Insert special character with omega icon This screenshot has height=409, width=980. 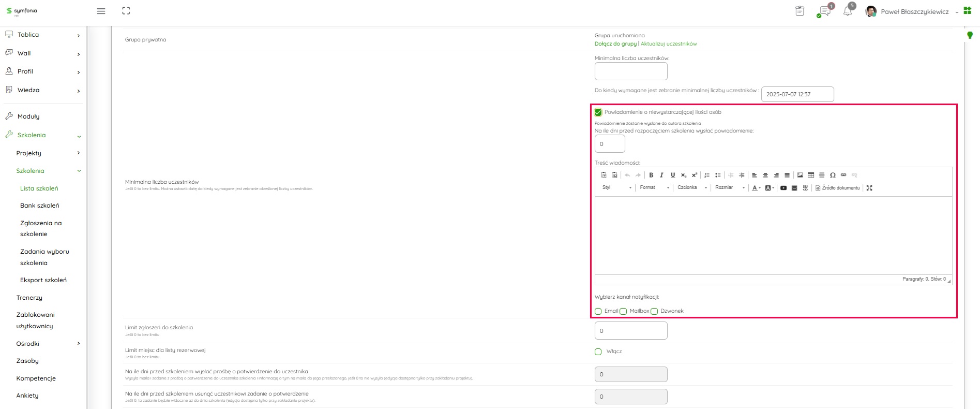coord(833,175)
